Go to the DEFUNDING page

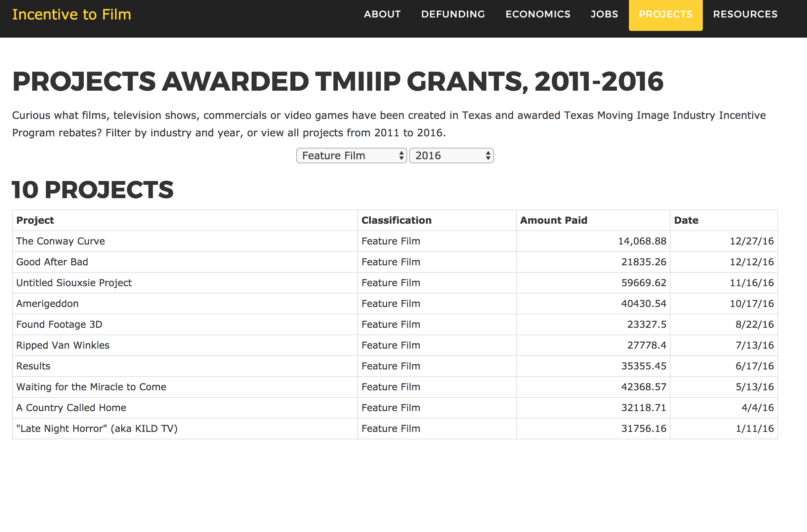pyautogui.click(x=453, y=14)
